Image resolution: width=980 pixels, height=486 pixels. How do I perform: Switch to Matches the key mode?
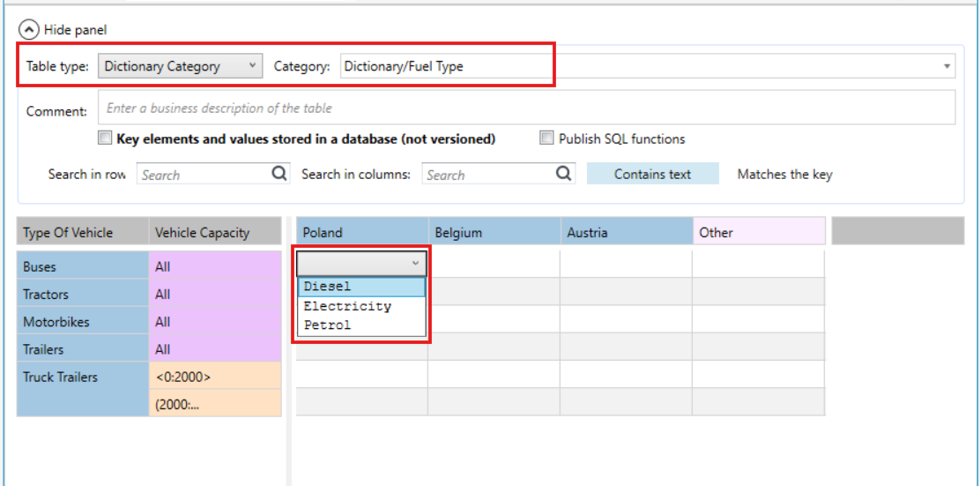[784, 174]
